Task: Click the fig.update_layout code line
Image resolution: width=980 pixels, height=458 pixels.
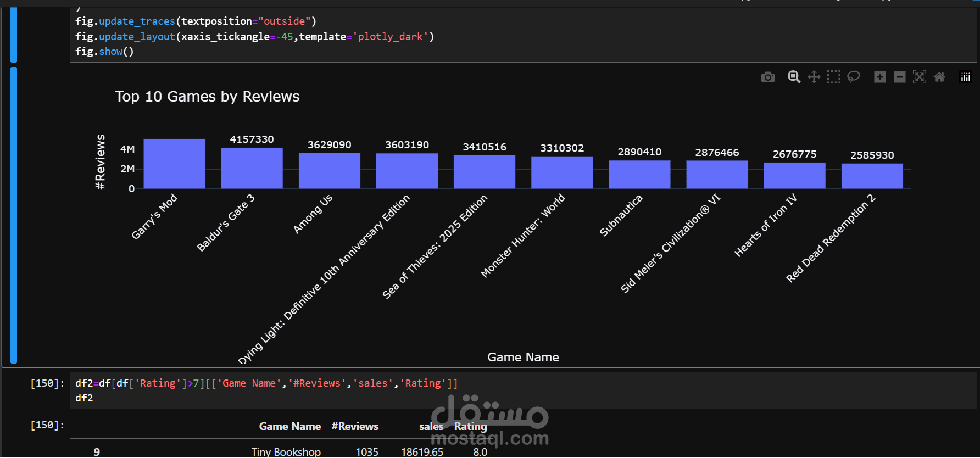Action: 255,37
